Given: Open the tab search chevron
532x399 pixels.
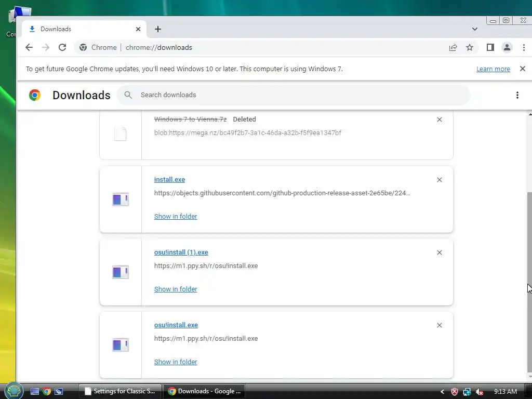Looking at the screenshot, I should point(475,29).
